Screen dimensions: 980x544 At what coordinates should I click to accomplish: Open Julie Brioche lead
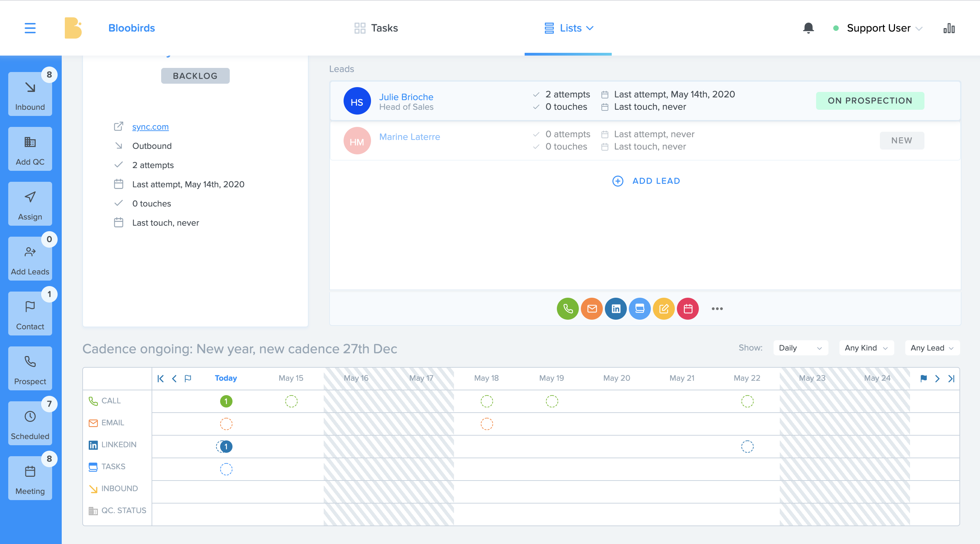point(406,97)
